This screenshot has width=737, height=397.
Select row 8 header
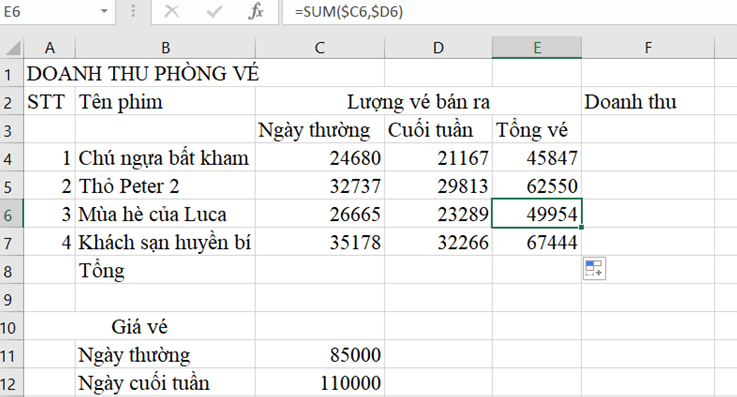coord(11,271)
